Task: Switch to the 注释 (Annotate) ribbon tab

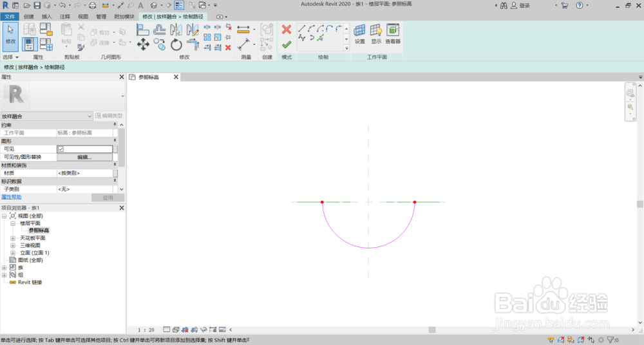Action: click(65, 17)
